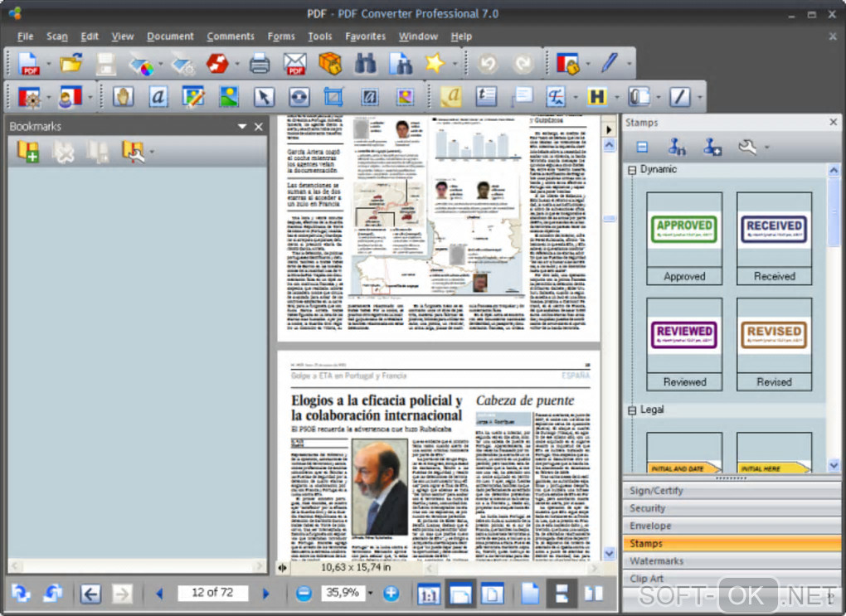Switch to the Sign/Certify panel

732,490
